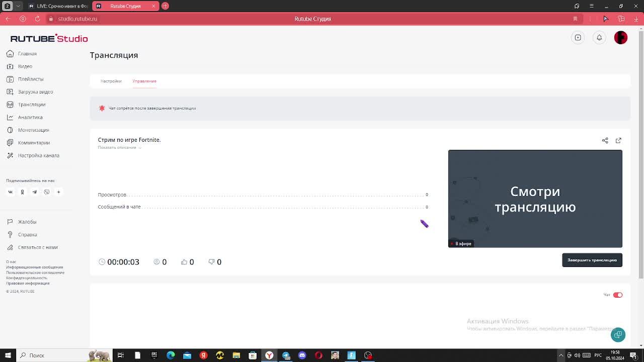Switch to the Управление tab
This screenshot has width=644, height=362.
point(144,81)
